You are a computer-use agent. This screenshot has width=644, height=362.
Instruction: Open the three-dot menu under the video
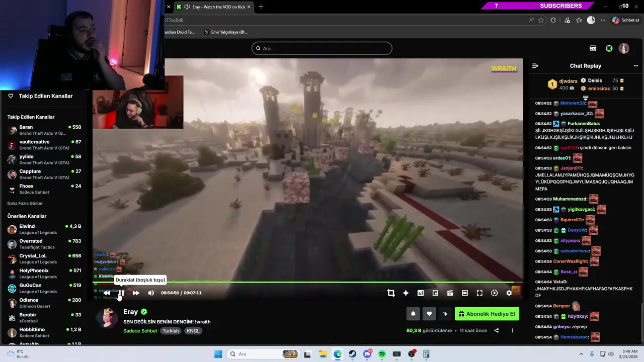pos(512,330)
